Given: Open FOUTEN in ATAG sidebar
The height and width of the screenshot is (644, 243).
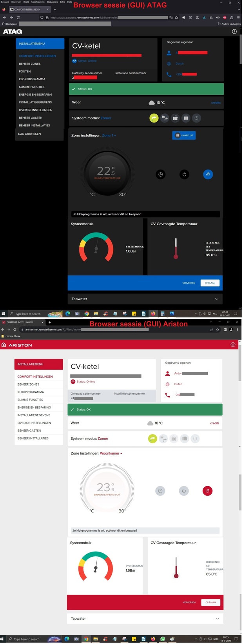Looking at the screenshot, I should [25, 72].
